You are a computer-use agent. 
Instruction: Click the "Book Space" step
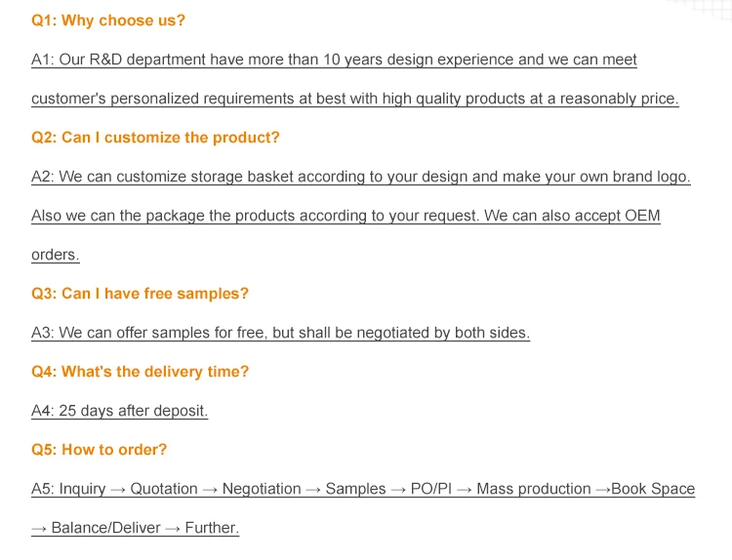(653, 489)
